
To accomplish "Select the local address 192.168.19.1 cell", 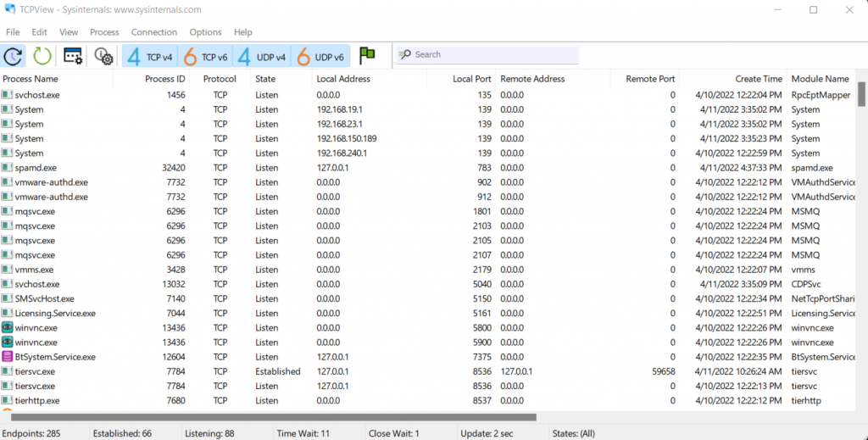I will click(x=339, y=109).
